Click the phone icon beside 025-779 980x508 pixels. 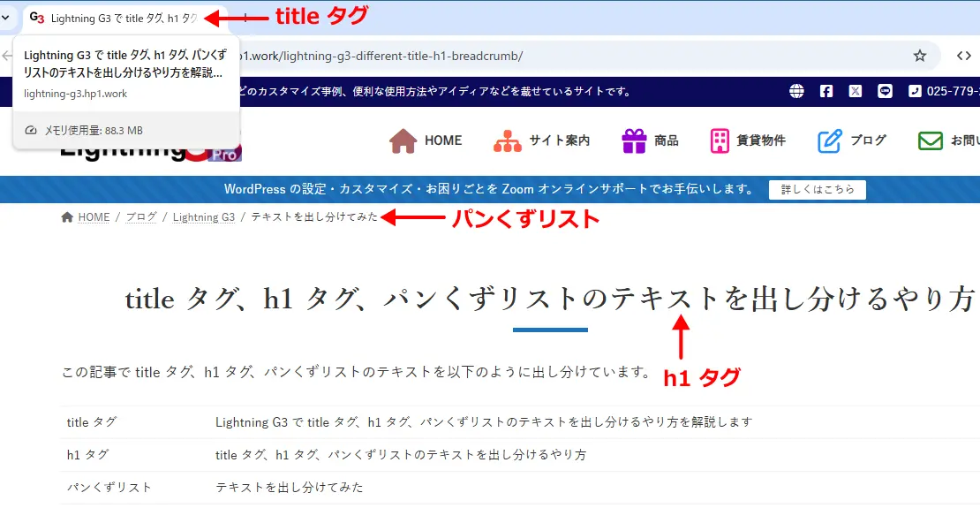coord(915,91)
